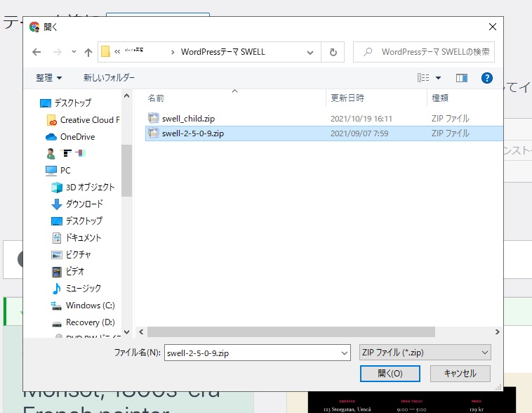
Task: Click the swell-2-5-0-9.zip file icon
Action: click(154, 133)
